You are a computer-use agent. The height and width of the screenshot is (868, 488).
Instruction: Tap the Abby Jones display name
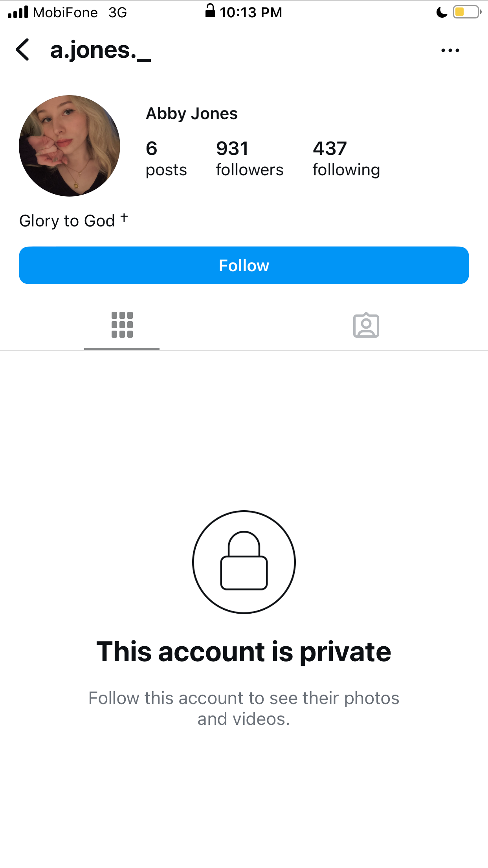[192, 114]
